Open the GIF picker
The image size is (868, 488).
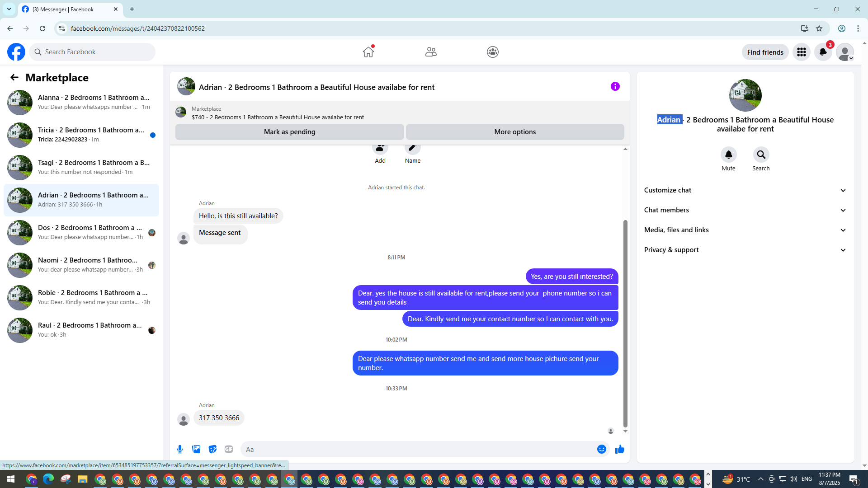229,449
